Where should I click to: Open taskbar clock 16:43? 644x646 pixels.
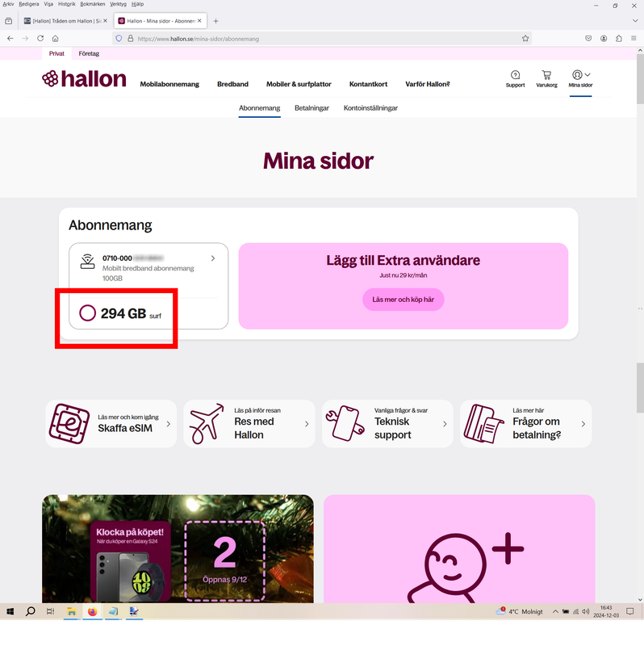click(x=606, y=611)
